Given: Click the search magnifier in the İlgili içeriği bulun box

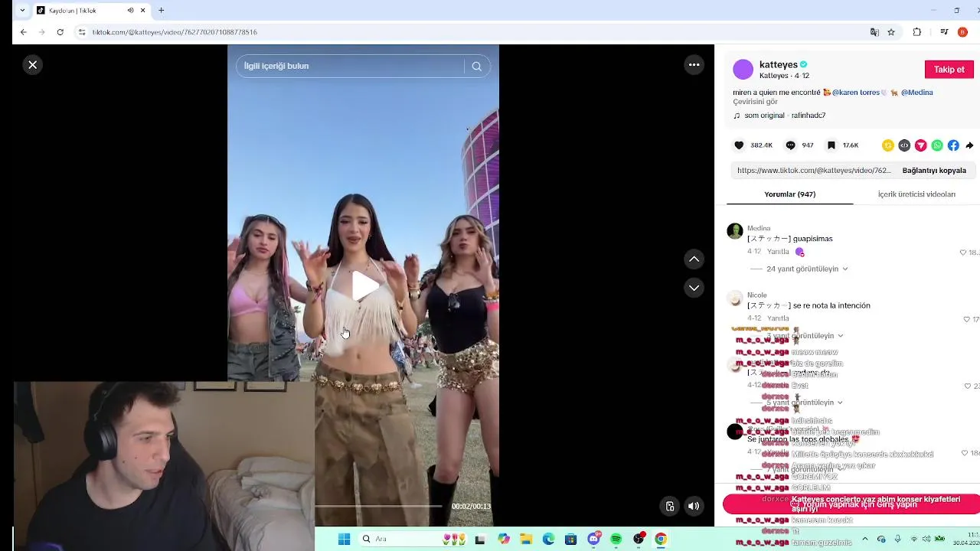Looking at the screenshot, I should pyautogui.click(x=476, y=66).
